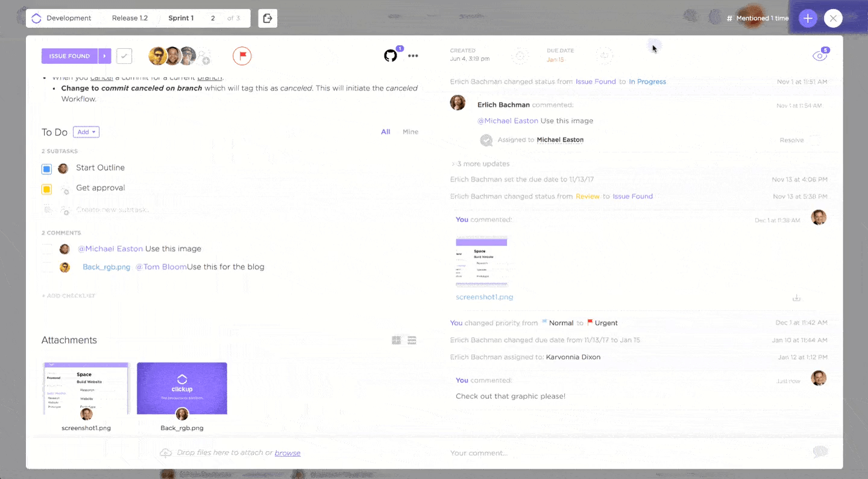The height and width of the screenshot is (479, 868).
Task: Click the add assignee icon beside avatars
Action: 205,58
